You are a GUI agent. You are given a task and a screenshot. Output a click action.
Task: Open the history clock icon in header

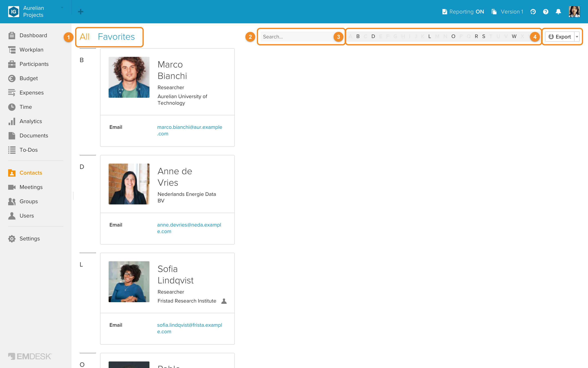533,12
